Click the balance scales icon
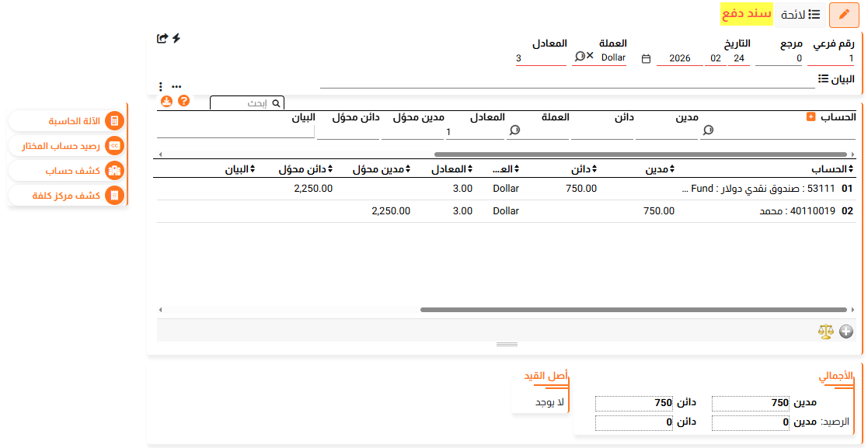868x448 pixels. click(825, 332)
